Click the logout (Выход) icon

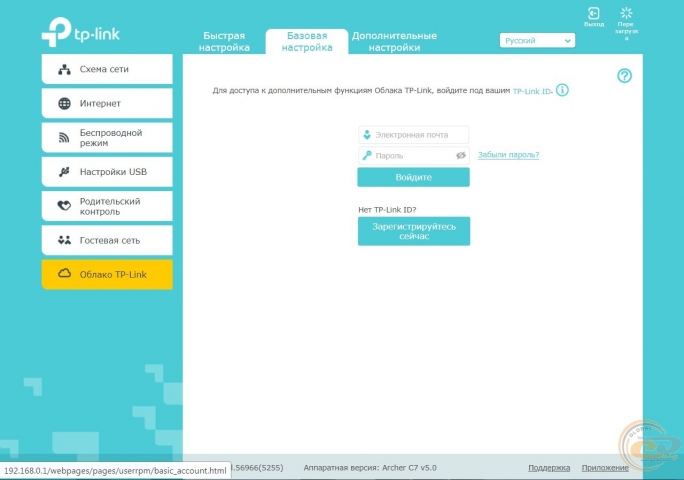(594, 14)
